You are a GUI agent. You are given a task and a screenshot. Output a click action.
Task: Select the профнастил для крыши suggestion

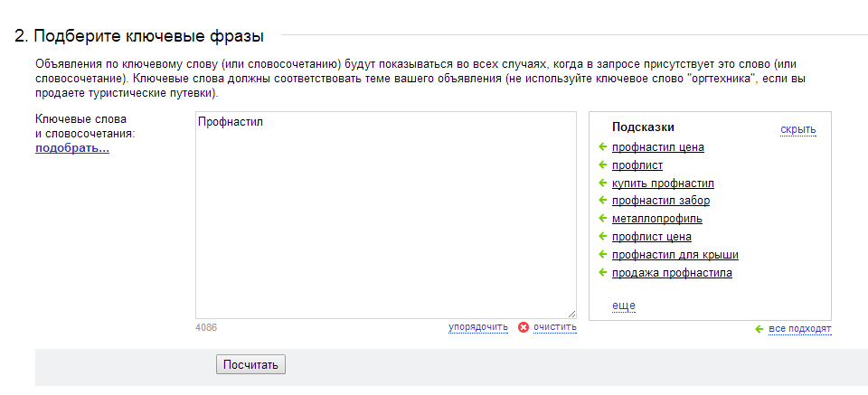pyautogui.click(x=675, y=255)
